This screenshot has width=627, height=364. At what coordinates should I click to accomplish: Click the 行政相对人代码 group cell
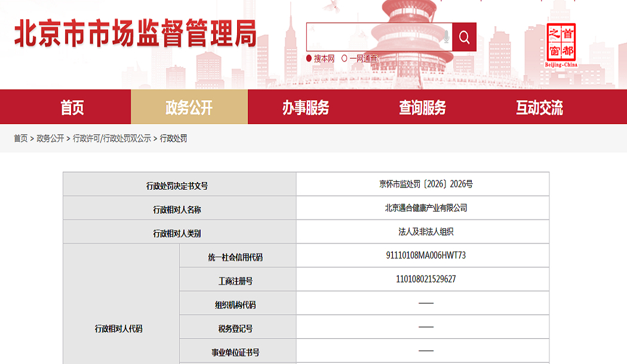point(121,304)
